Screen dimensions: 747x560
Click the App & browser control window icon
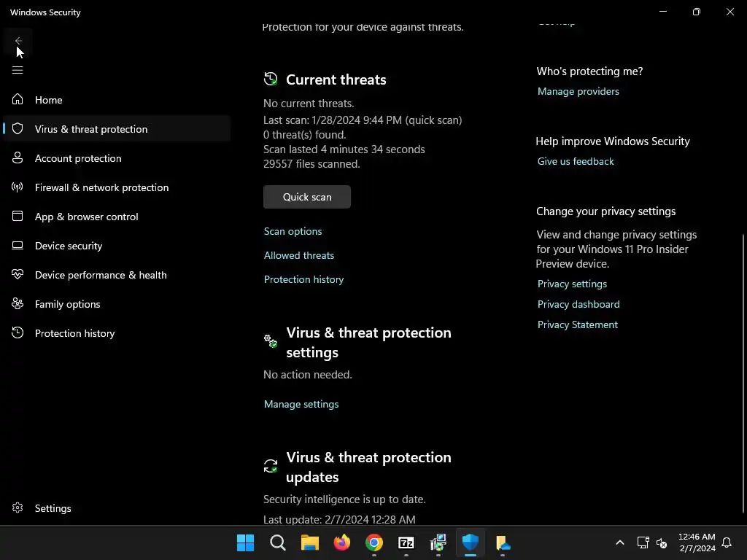point(18,216)
